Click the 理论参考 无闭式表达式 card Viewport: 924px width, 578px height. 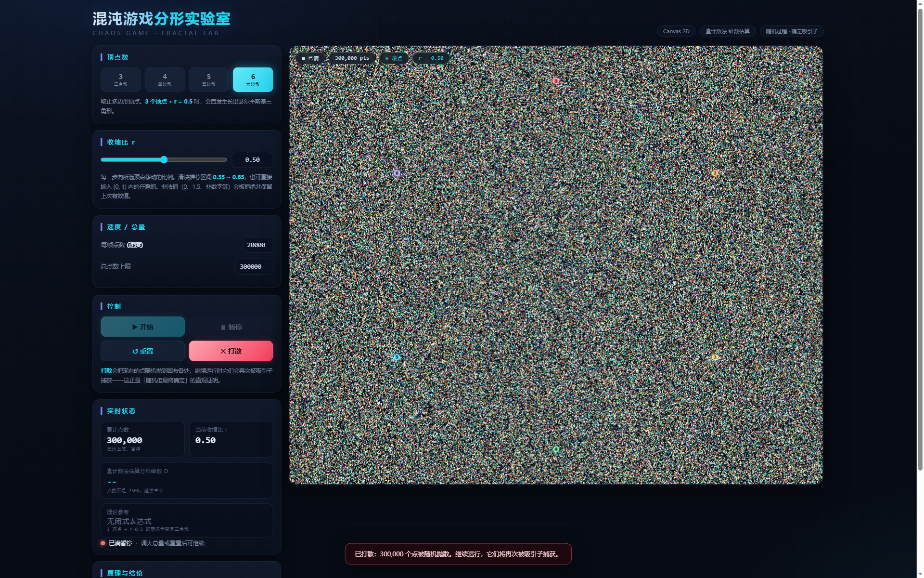pos(187,520)
